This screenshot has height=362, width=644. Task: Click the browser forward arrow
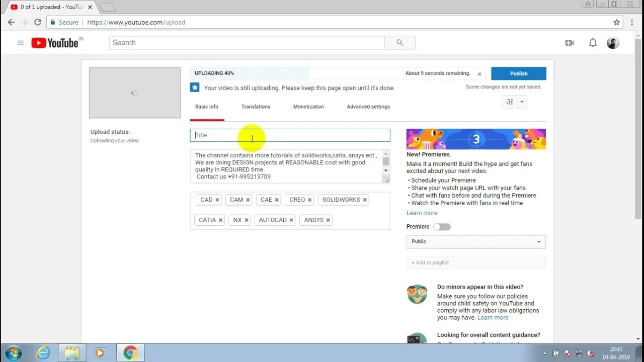[x=24, y=22]
